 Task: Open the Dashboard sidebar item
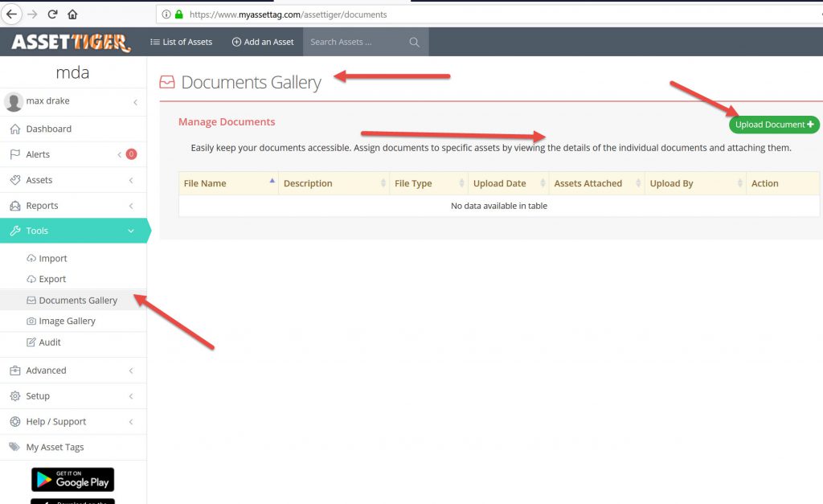coord(48,129)
